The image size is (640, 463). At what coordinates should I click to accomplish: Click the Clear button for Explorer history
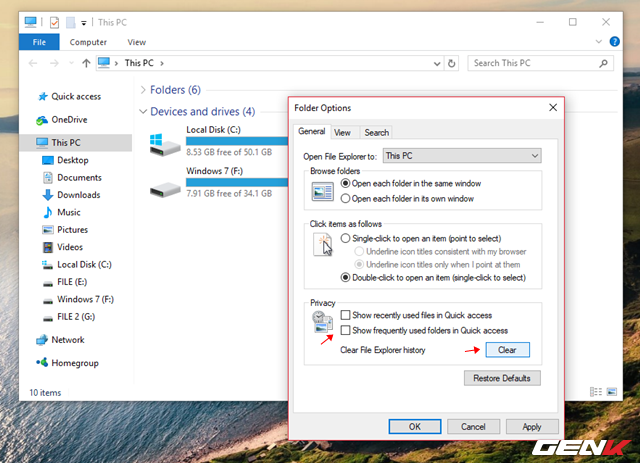507,350
